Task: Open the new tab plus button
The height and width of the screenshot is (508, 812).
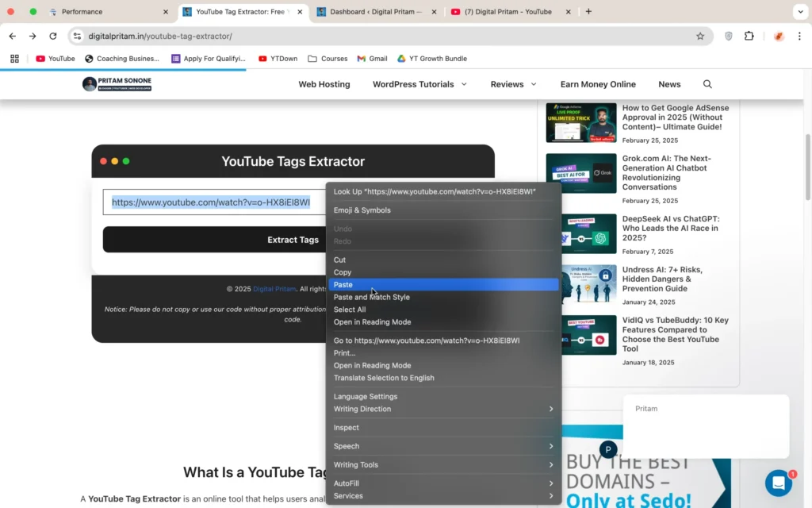Action: pos(588,11)
